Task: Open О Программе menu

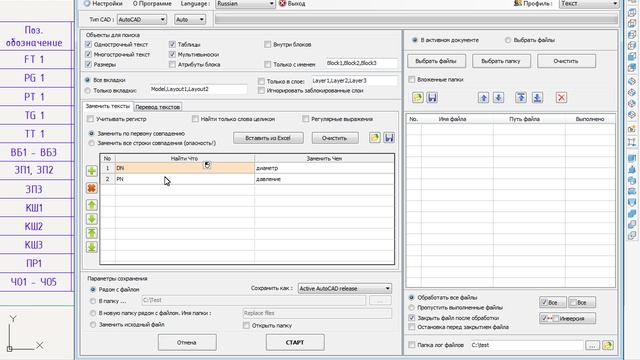Action: pos(152,4)
